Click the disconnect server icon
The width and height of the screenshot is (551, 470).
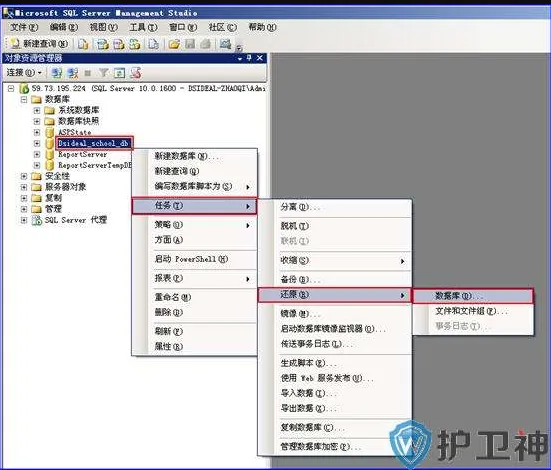pyautogui.click(x=73, y=73)
